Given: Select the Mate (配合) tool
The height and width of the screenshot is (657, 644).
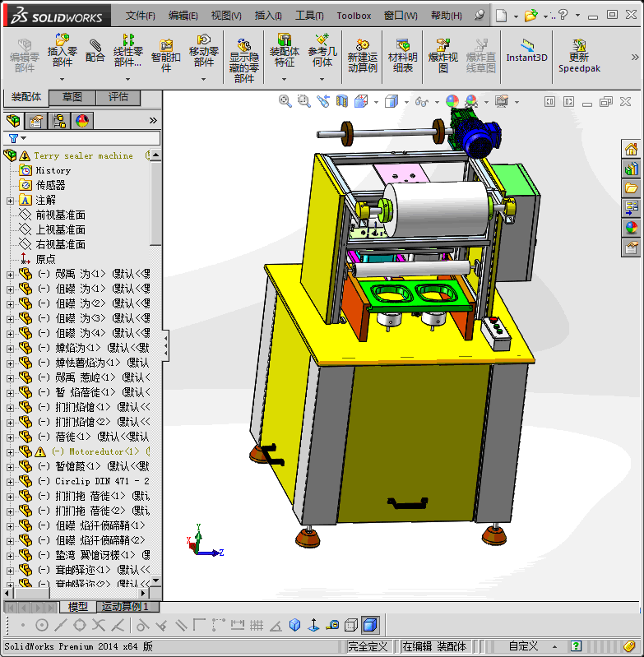Looking at the screenshot, I should pyautogui.click(x=95, y=51).
